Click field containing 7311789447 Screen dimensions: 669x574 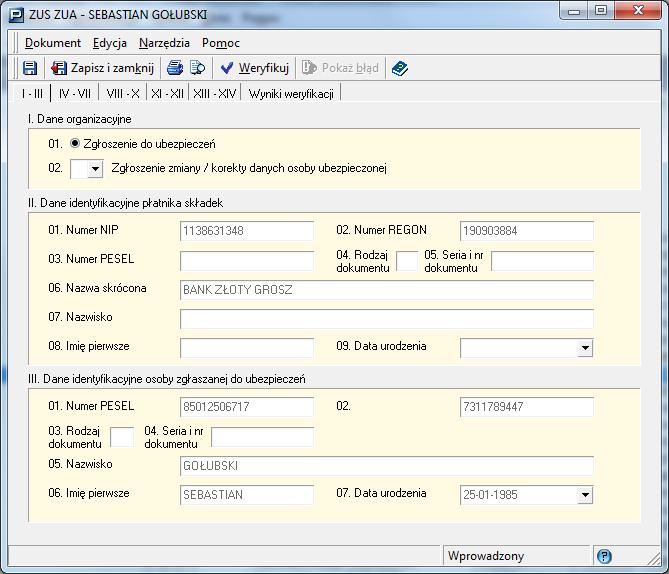tap(527, 407)
